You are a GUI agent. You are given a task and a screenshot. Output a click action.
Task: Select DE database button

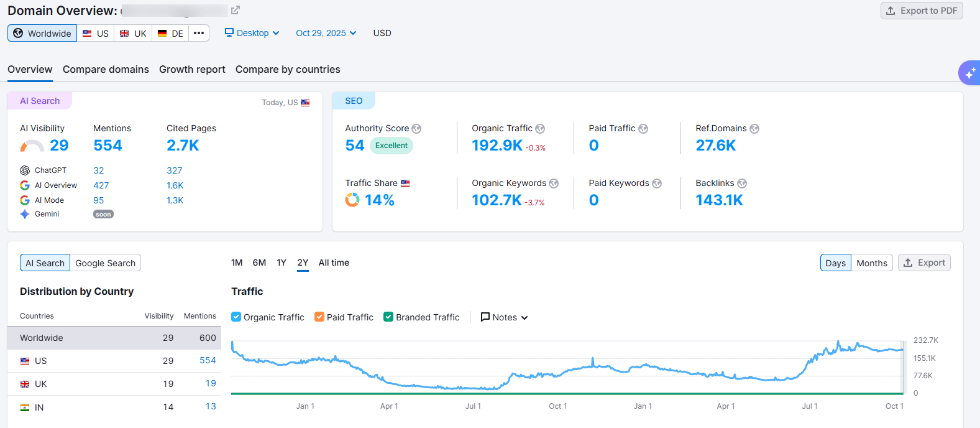[x=170, y=33]
